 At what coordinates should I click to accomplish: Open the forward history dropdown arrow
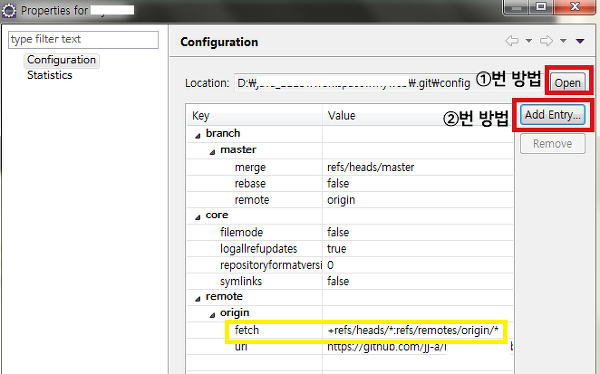coord(563,41)
